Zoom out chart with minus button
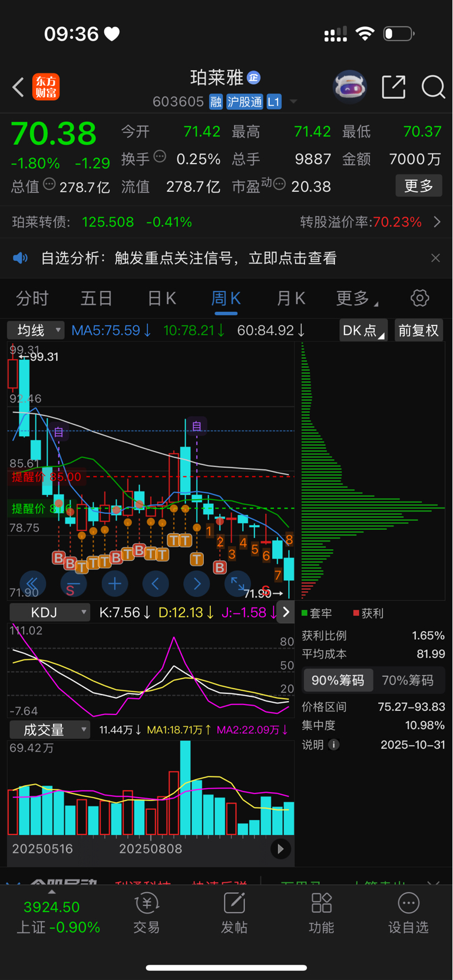This screenshot has width=453, height=980. click(74, 584)
